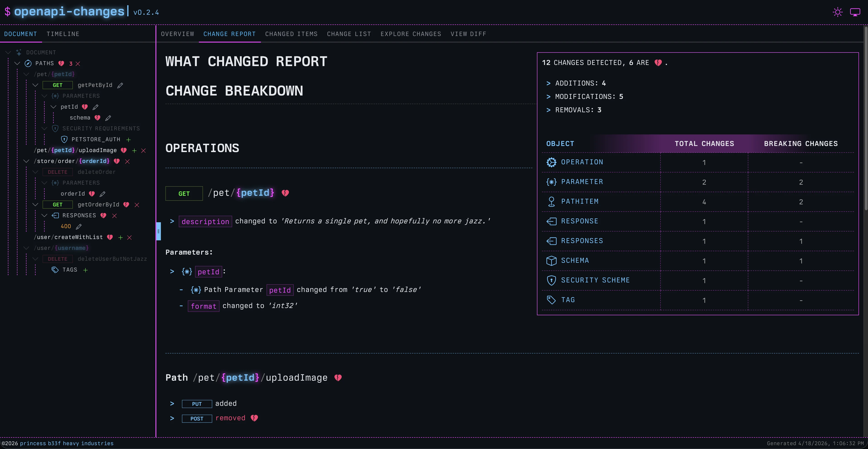
Task: Click the PATHITEM pin icon in table
Action: pos(551,202)
